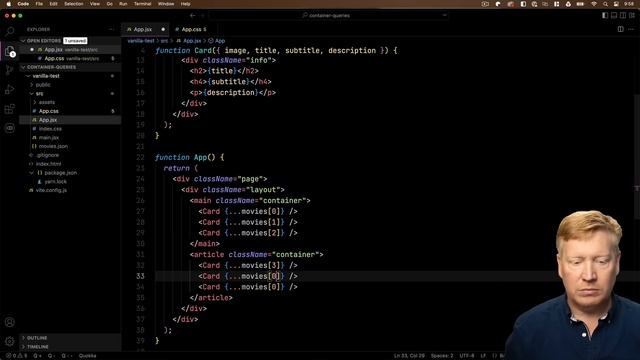Click the App symbol breadcrumb

click(x=217, y=41)
